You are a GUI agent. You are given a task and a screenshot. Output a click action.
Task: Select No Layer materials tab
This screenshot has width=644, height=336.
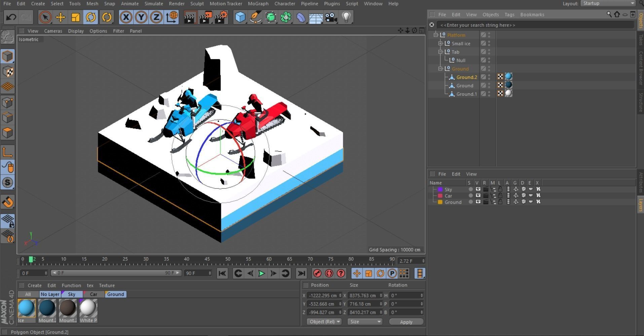(x=50, y=294)
